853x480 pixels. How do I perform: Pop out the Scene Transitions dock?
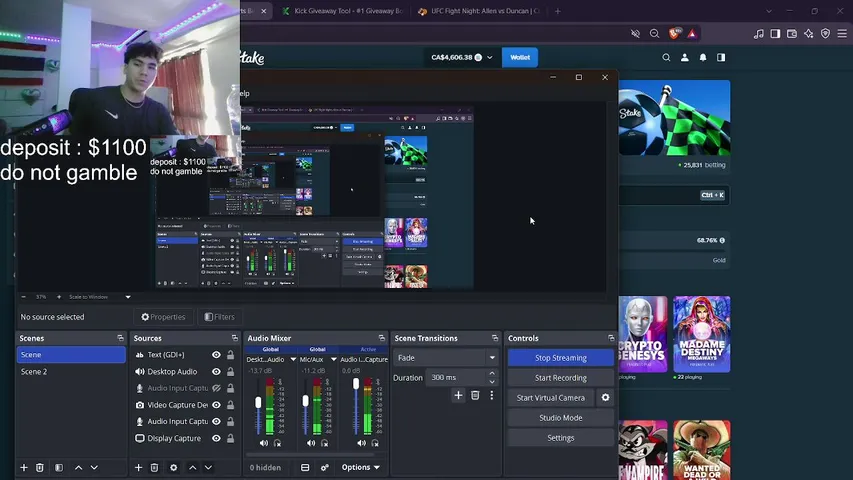(495, 338)
